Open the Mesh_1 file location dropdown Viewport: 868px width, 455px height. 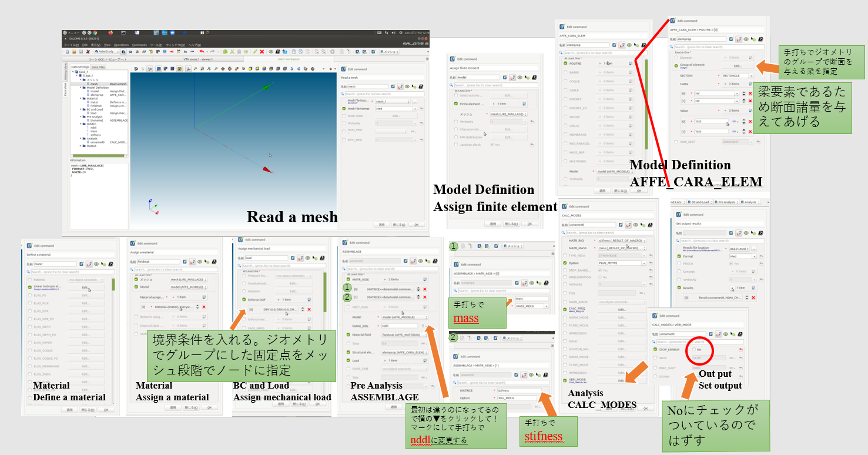click(x=393, y=102)
